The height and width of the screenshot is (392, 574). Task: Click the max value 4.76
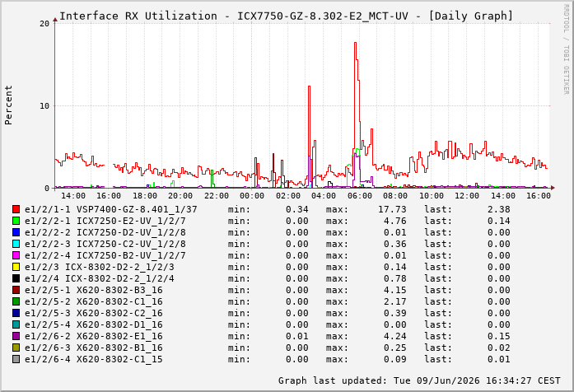coord(395,221)
